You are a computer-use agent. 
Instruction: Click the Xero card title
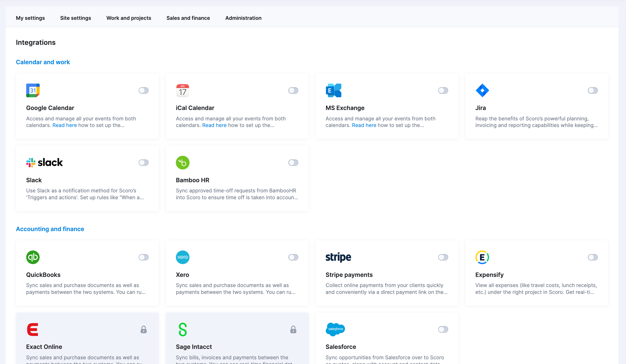pyautogui.click(x=182, y=275)
